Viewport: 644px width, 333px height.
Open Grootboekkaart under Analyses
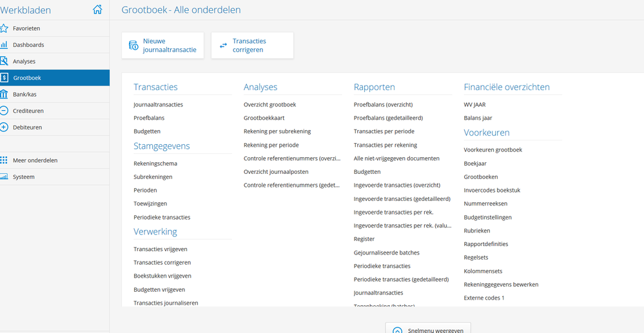click(264, 118)
